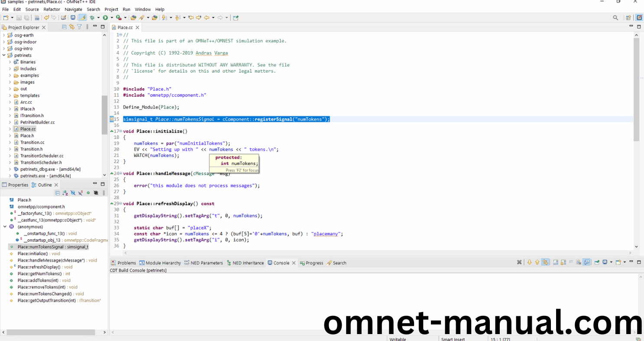Open Transition.cc in Project Explorer
This screenshot has width=644, height=341.
32,142
